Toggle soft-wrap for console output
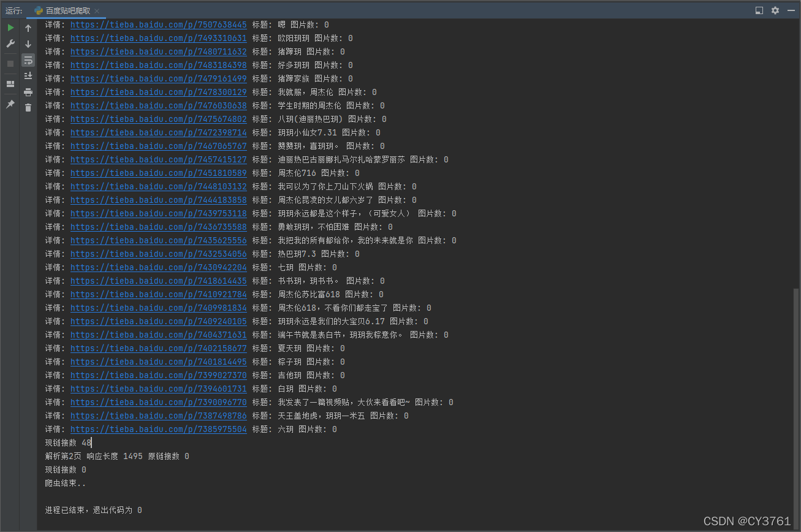Viewport: 801px width, 532px height. 28,60
